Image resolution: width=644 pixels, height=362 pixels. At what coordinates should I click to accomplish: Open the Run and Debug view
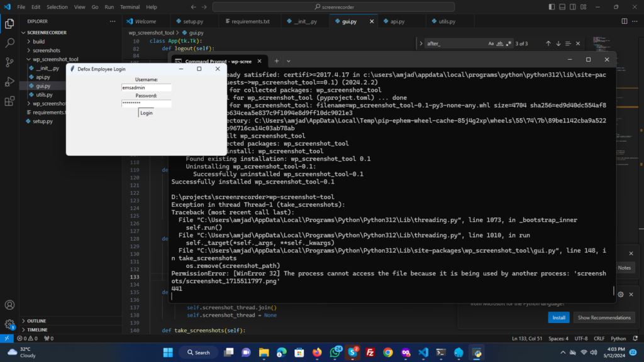(10, 82)
